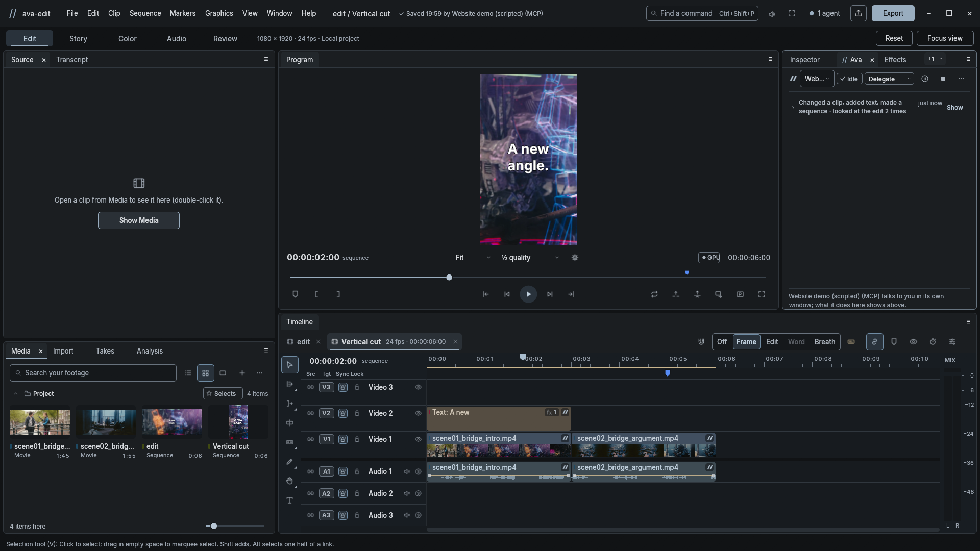Open the Web... agent dropdown
Screen dimensions: 980x551
817,79
